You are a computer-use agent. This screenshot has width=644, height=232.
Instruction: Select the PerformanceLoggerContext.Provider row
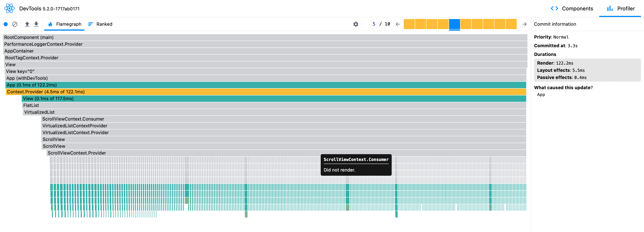click(x=265, y=44)
